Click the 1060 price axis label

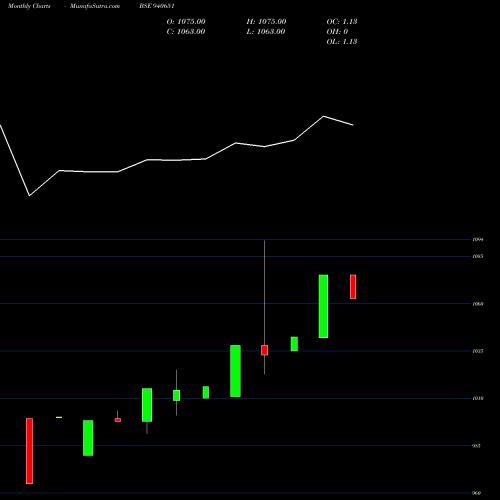click(x=478, y=304)
